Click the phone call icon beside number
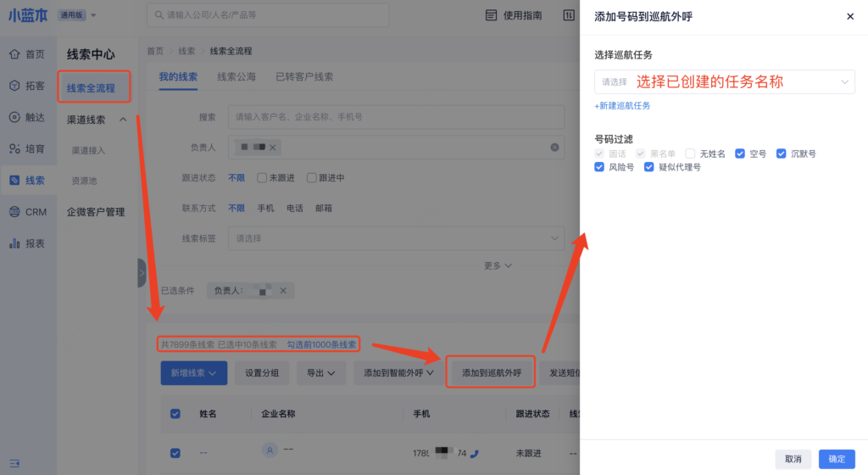 coord(474,453)
